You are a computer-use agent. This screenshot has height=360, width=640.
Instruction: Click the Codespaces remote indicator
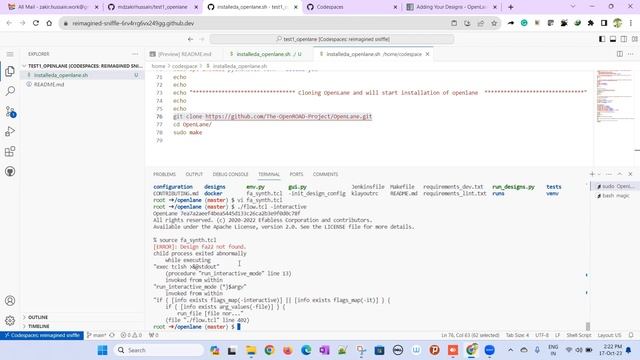(42, 335)
